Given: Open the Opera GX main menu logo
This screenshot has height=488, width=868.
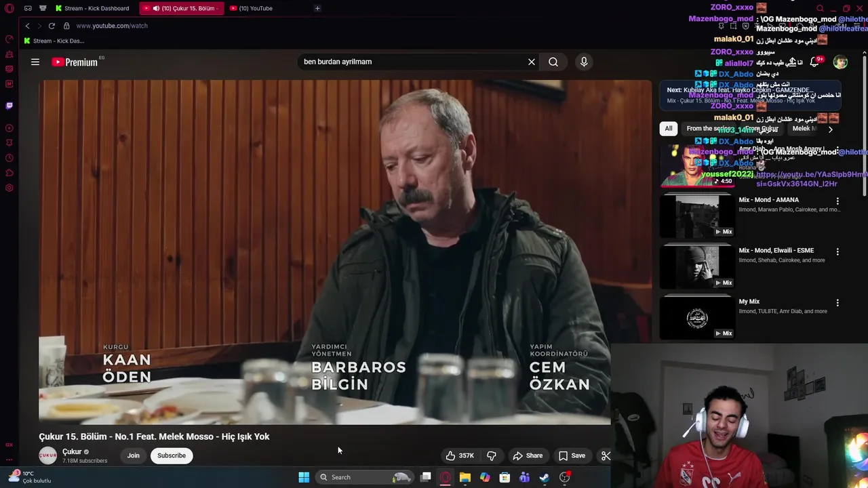Looking at the screenshot, I should click(9, 8).
